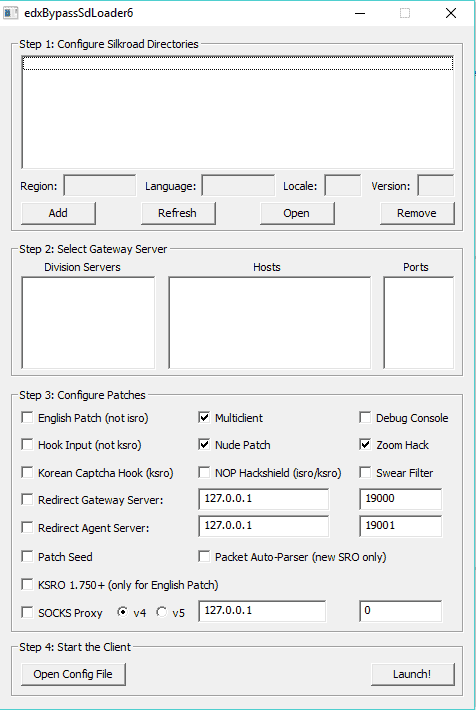476x710 pixels.
Task: Click the Launch! button
Action: coord(413,674)
